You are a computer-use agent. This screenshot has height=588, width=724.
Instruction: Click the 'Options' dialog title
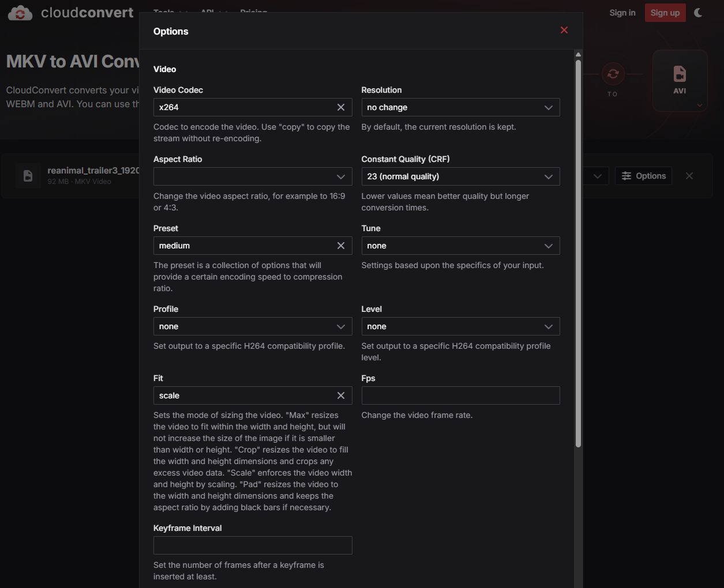[171, 31]
